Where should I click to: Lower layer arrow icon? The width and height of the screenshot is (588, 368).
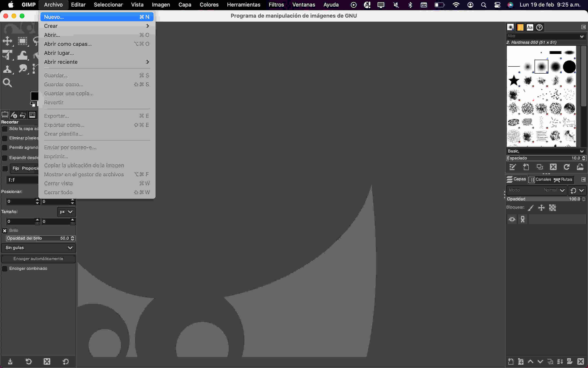(x=540, y=361)
